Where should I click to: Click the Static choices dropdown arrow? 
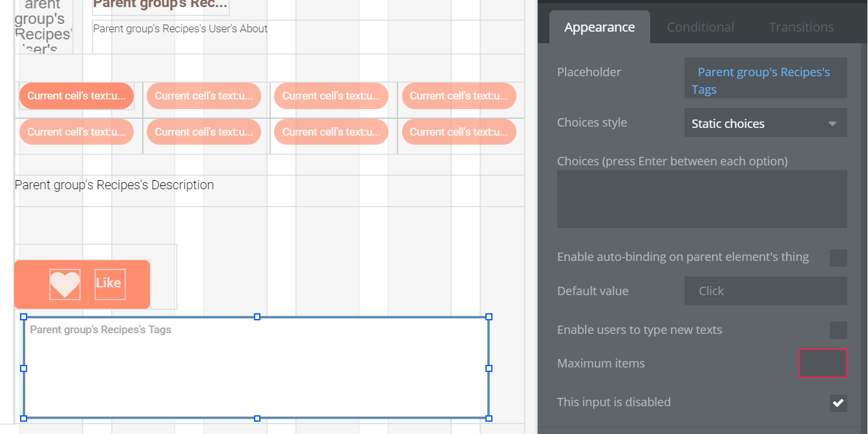point(832,123)
